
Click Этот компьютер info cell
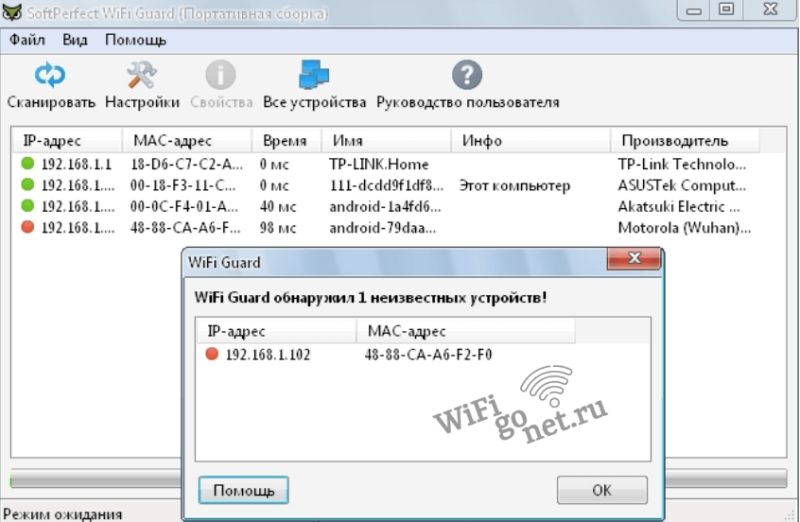click(514, 186)
